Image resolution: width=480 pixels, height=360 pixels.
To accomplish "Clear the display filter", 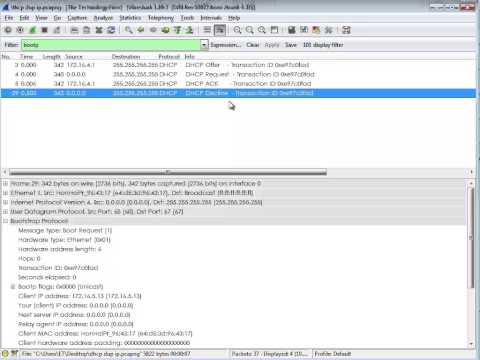I will click(253, 45).
